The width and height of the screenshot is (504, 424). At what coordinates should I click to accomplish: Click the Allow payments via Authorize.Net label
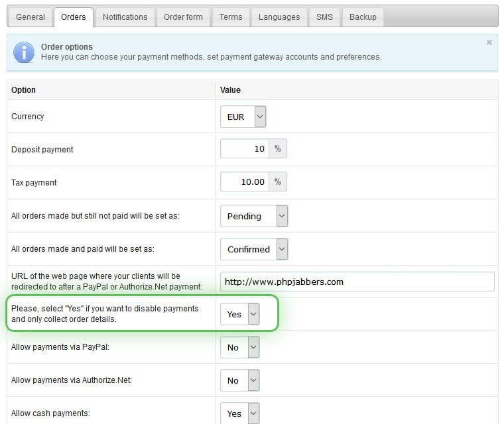(72, 380)
